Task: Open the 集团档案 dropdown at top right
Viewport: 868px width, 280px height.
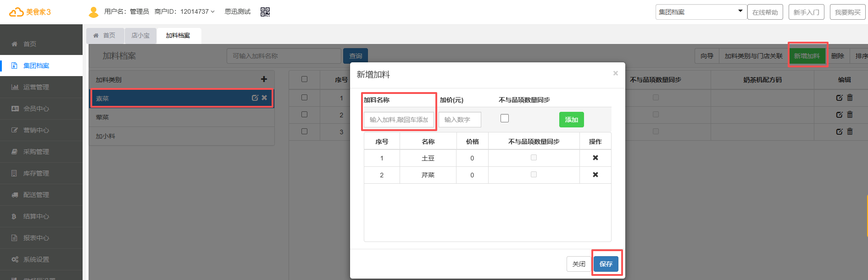Action: pos(700,12)
